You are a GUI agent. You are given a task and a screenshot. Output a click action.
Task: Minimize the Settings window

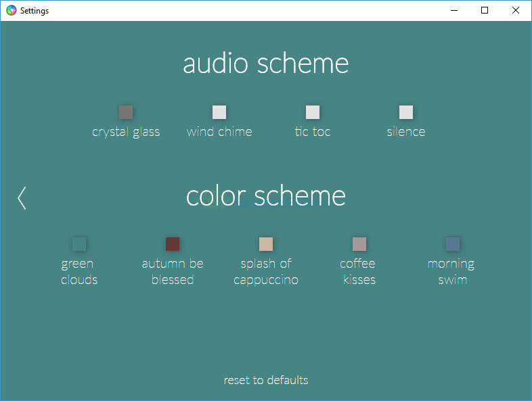coord(453,10)
